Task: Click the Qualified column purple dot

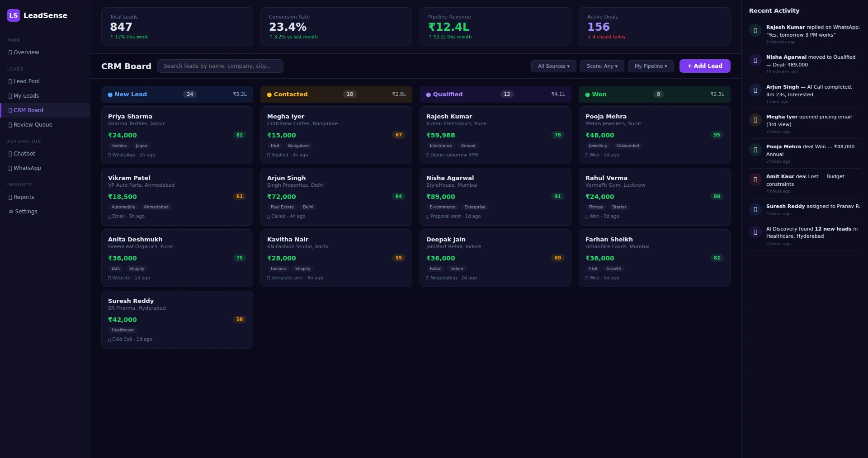Action: [428, 95]
